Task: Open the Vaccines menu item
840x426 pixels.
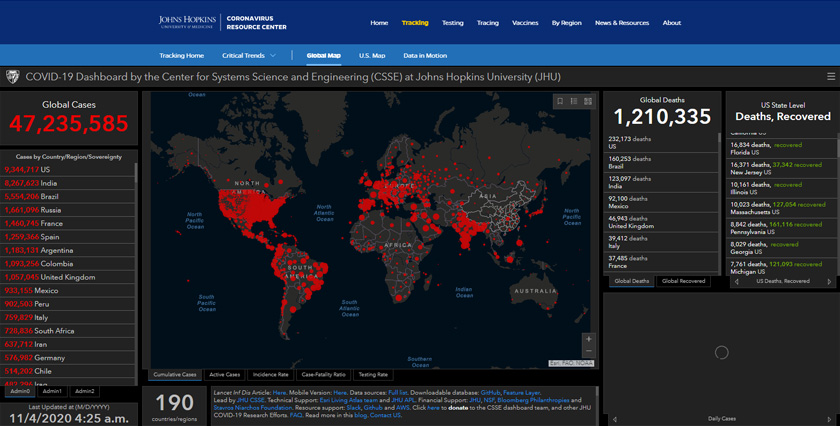Action: [x=525, y=22]
